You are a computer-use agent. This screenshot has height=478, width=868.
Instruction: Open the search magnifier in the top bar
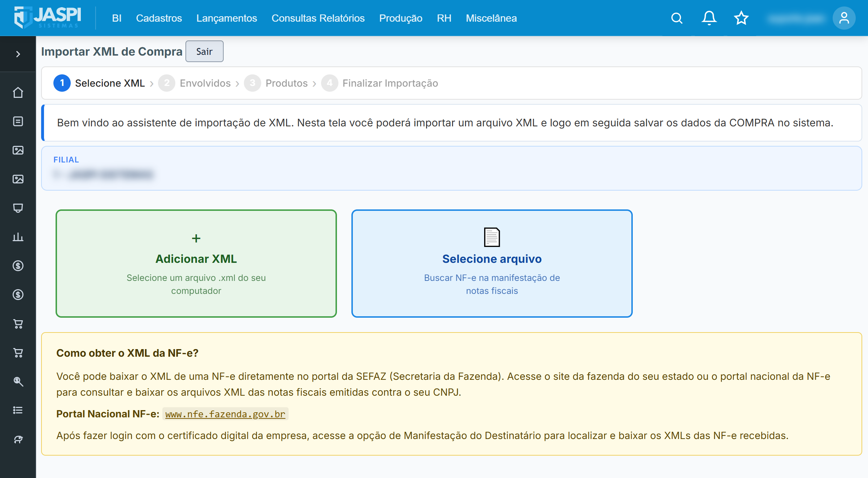tap(677, 18)
